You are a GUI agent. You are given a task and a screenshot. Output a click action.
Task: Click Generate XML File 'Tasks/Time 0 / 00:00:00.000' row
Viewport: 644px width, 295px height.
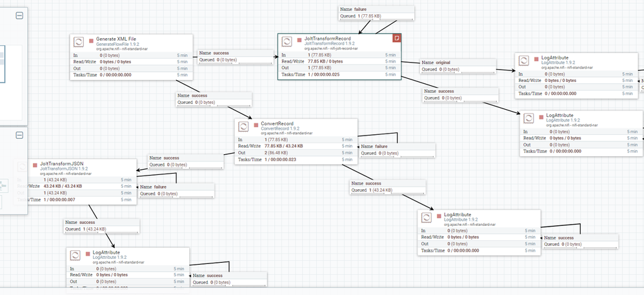tap(132, 75)
